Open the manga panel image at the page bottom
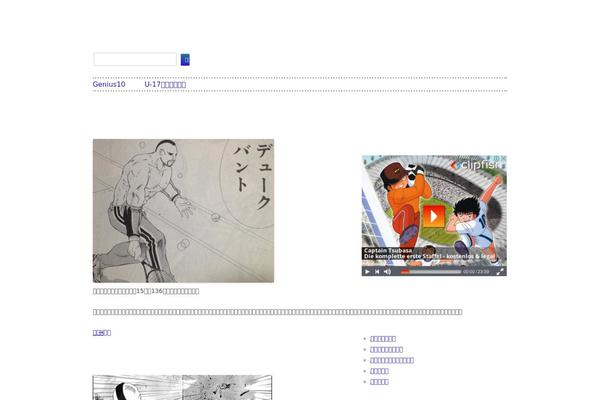The image size is (600, 400). pos(182,387)
